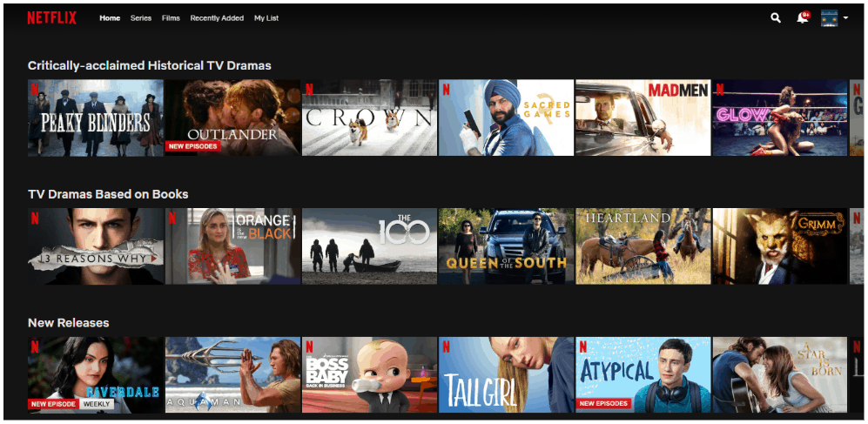Select the Heartland thumbnail
Image resolution: width=868 pixels, height=424 pixels.
(x=643, y=246)
